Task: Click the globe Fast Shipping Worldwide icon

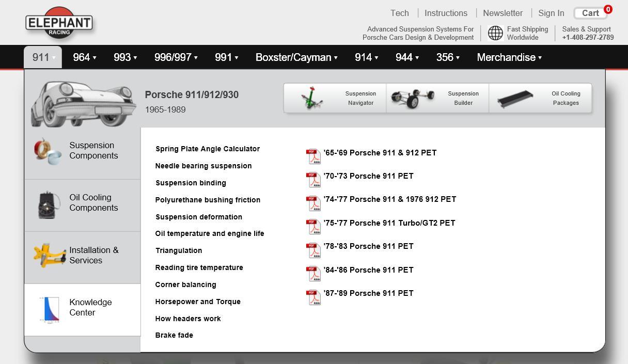Action: click(495, 33)
